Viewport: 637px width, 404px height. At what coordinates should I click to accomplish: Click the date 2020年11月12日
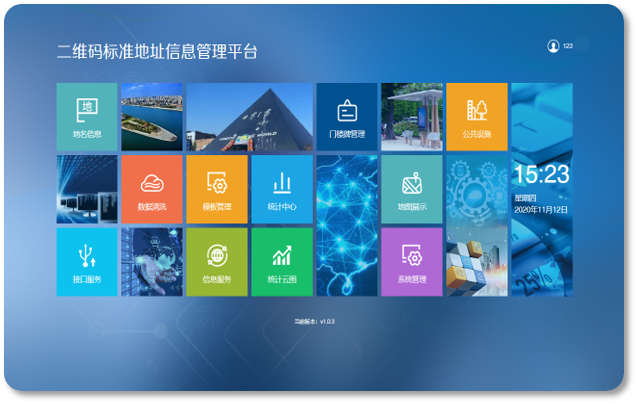(541, 210)
